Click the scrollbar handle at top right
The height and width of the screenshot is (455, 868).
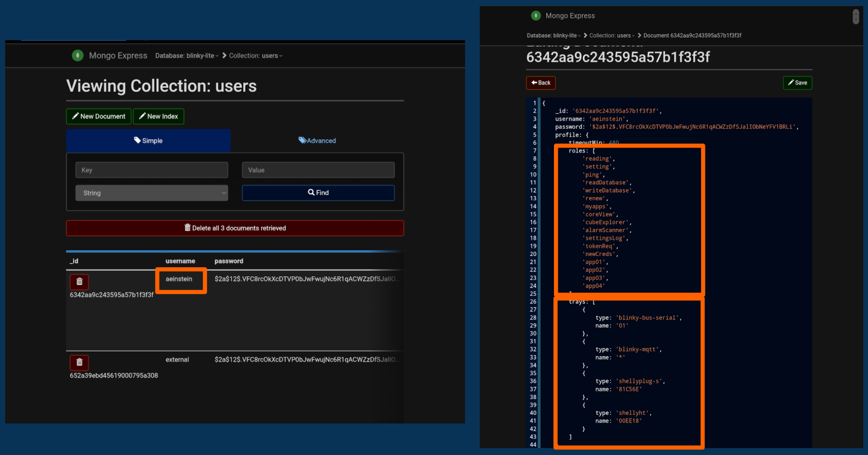tap(855, 17)
